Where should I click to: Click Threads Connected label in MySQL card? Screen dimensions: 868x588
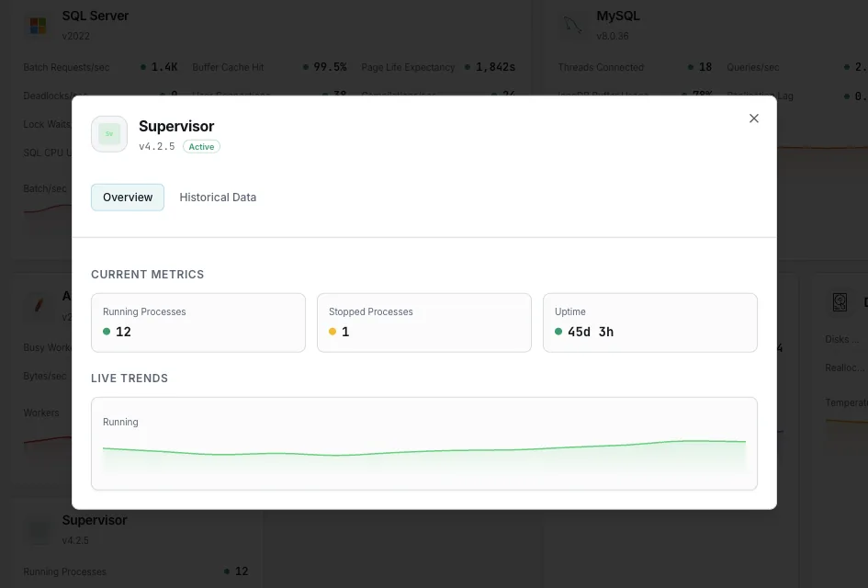click(x=601, y=68)
